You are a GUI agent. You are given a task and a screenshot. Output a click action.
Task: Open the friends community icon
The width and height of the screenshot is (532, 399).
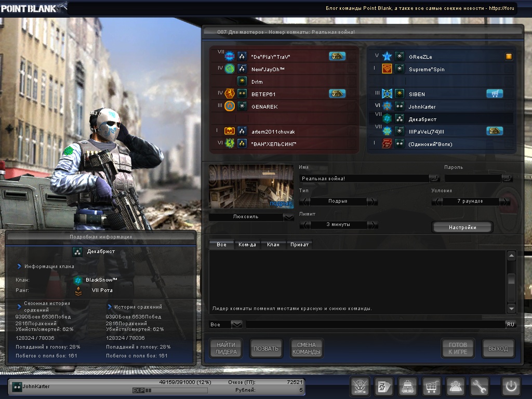pos(455,386)
